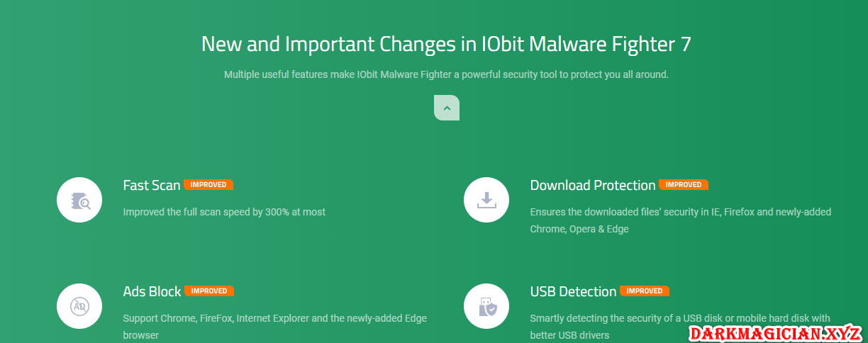Collapse the changes section with the up chevron
The height and width of the screenshot is (343, 868).
[x=447, y=108]
